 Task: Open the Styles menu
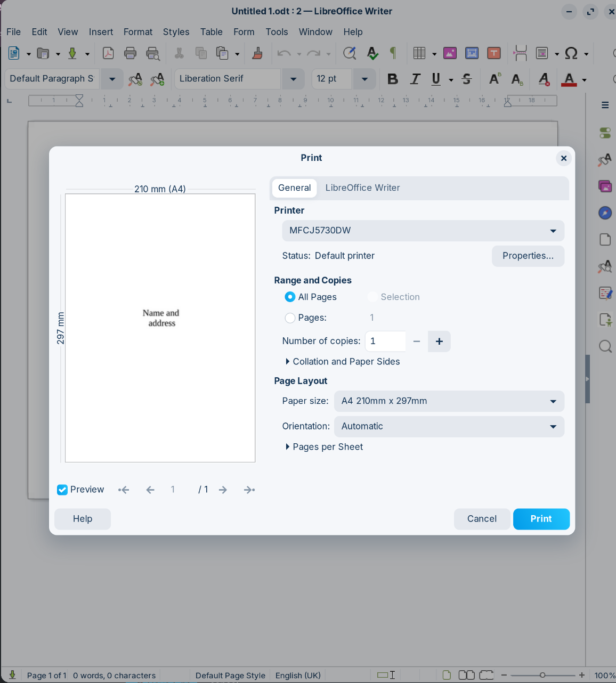click(176, 32)
